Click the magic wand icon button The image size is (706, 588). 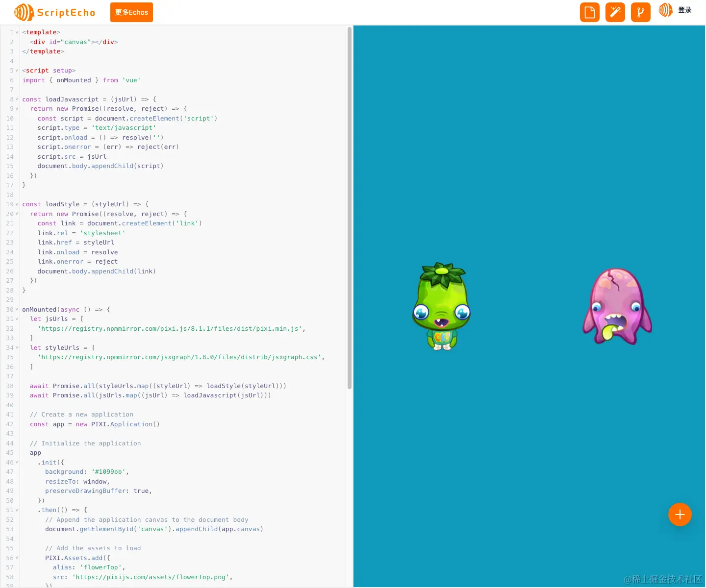click(x=615, y=12)
